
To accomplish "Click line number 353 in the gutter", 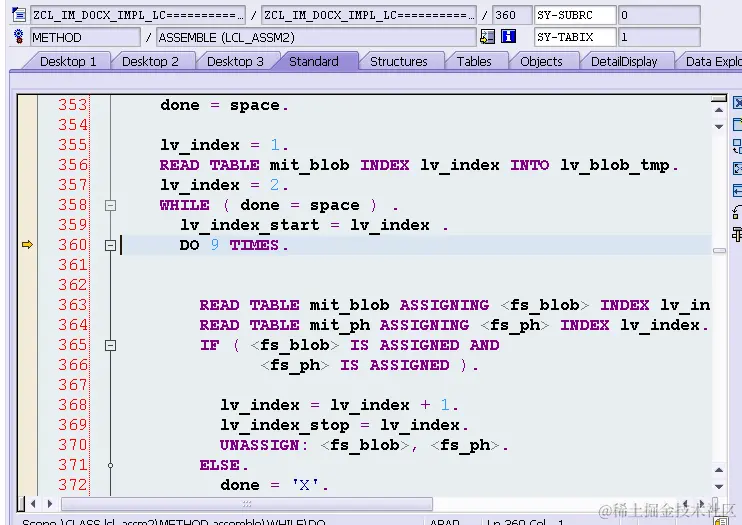I will pos(73,105).
